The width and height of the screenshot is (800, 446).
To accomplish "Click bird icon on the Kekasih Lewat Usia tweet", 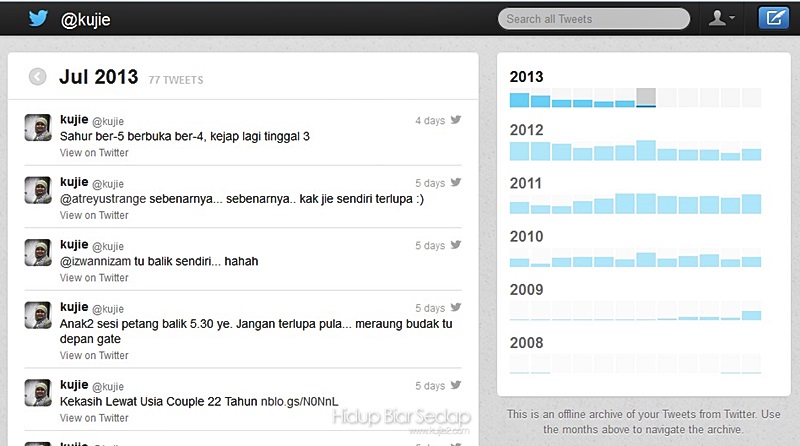I will coord(456,385).
